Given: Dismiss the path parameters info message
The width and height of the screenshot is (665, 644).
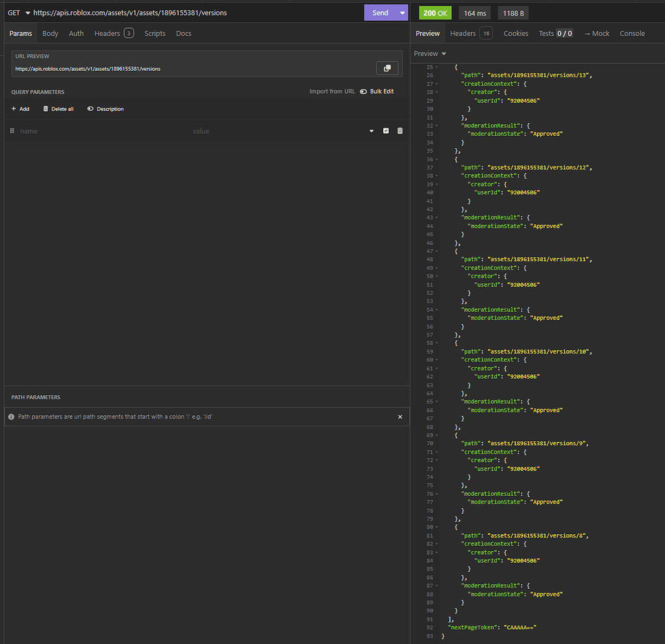Looking at the screenshot, I should pos(400,417).
